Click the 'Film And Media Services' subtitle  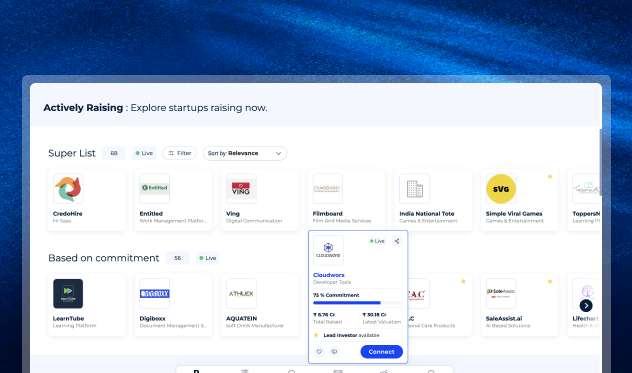pos(342,221)
